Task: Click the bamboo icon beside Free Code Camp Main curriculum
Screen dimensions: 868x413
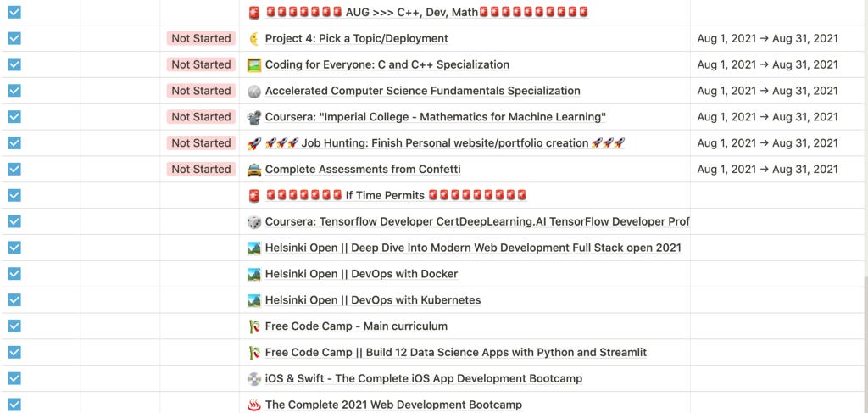Action: pos(253,326)
